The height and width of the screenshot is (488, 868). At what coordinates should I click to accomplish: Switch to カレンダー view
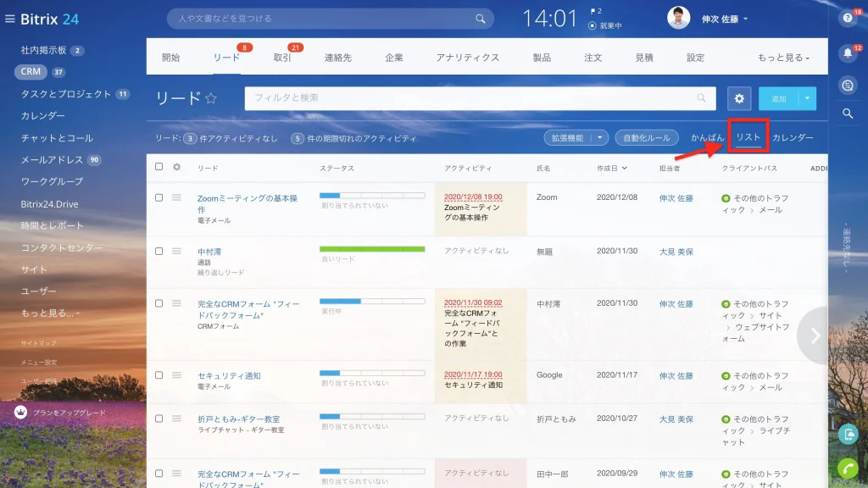pos(793,138)
